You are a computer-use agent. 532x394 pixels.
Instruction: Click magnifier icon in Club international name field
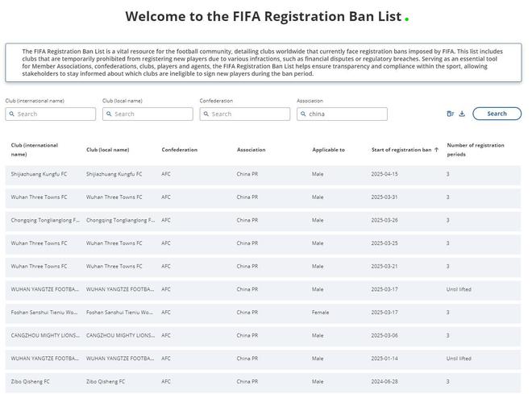(x=11, y=114)
